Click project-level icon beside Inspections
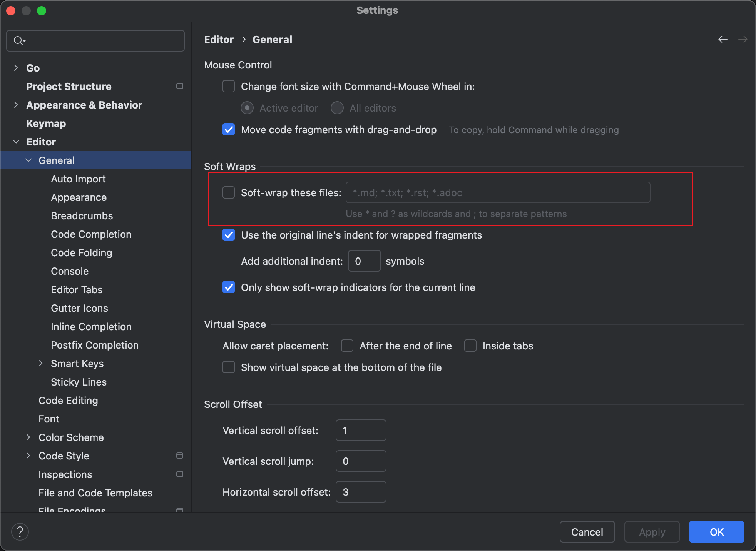This screenshot has height=551, width=756. [179, 474]
